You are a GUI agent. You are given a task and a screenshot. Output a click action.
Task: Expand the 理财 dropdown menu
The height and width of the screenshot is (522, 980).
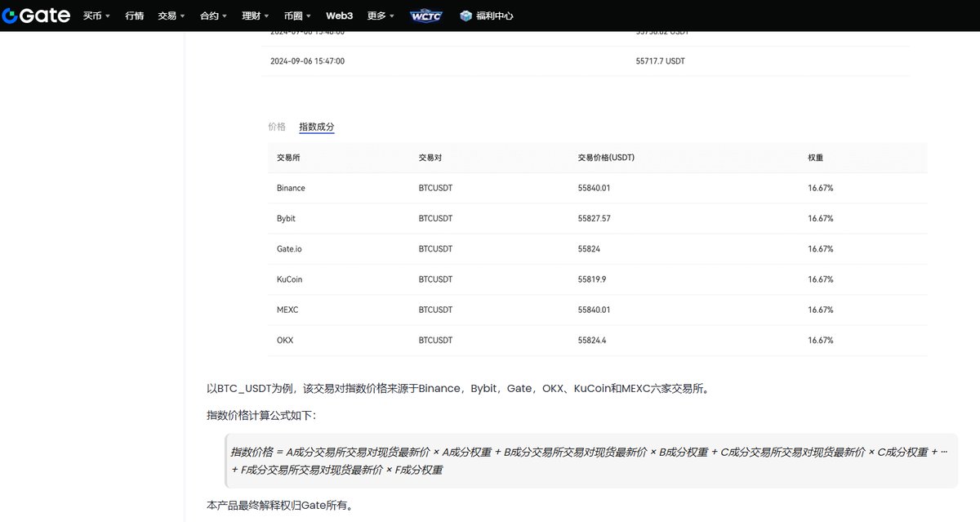point(256,16)
